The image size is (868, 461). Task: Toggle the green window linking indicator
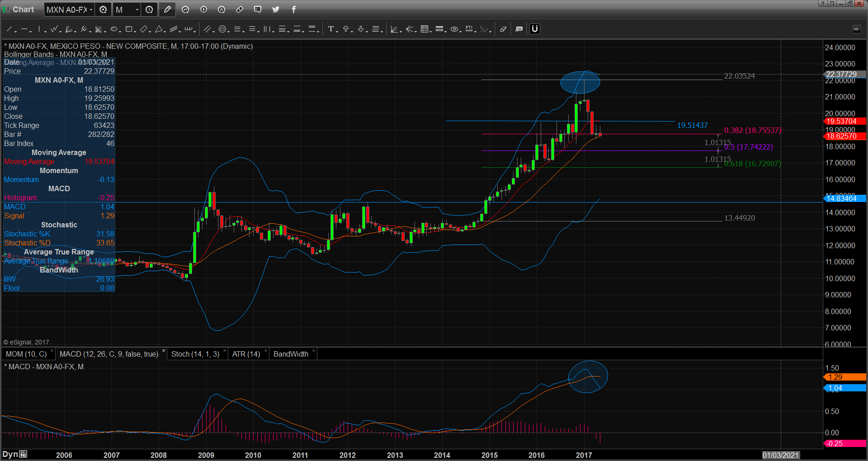click(6, 9)
